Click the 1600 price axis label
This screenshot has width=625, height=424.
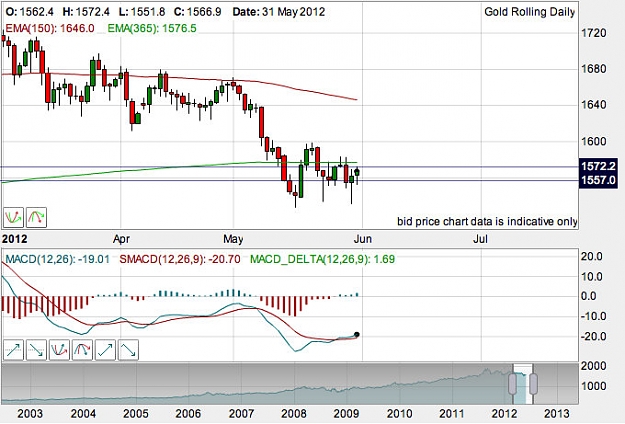pos(594,141)
